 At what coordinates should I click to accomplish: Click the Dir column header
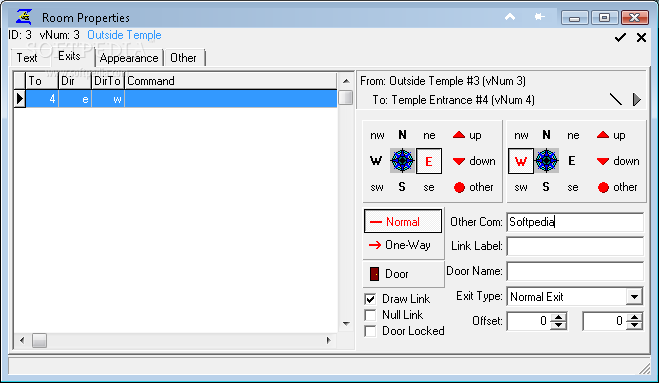[75, 81]
